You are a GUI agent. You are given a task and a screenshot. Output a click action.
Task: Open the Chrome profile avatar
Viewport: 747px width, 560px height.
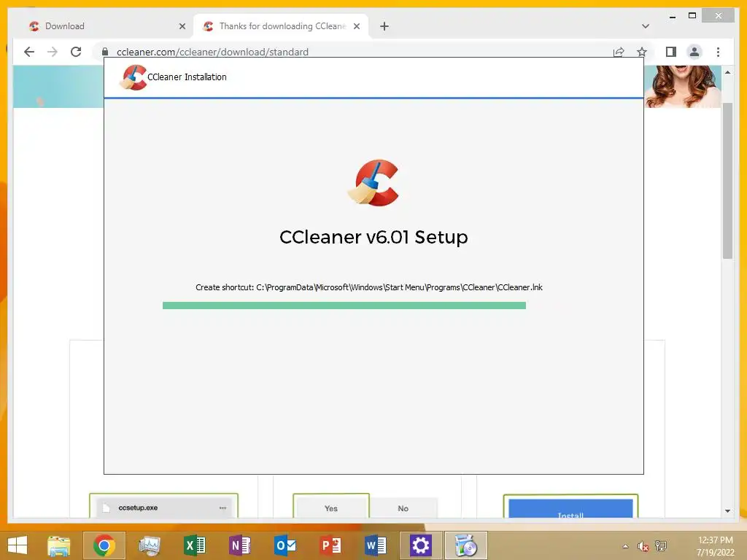[694, 52]
